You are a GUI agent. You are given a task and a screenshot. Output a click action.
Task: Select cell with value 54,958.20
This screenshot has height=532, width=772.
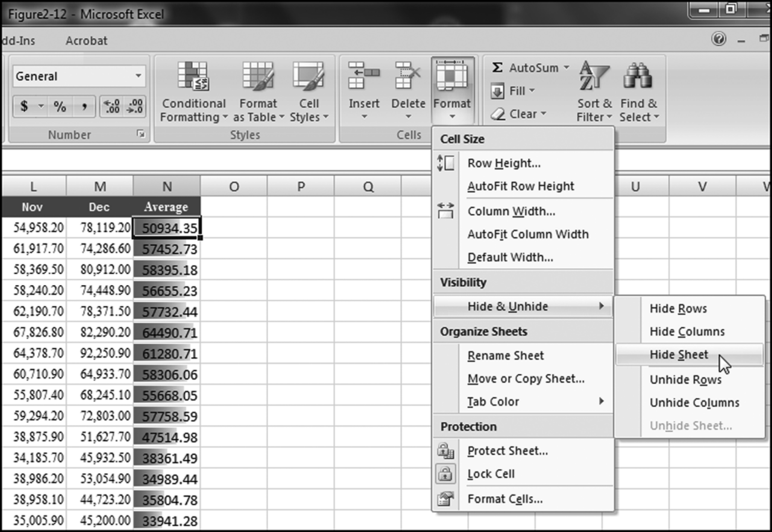coord(33,228)
